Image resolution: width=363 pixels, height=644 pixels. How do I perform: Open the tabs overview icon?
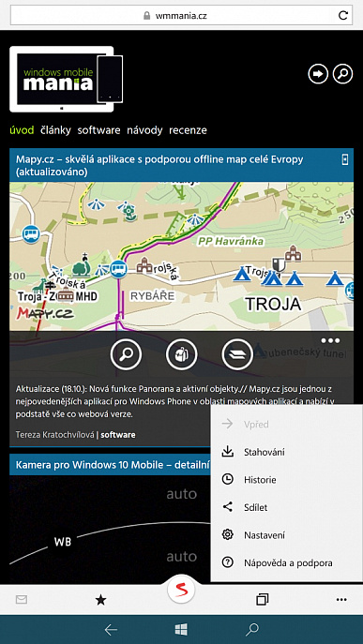(x=262, y=600)
